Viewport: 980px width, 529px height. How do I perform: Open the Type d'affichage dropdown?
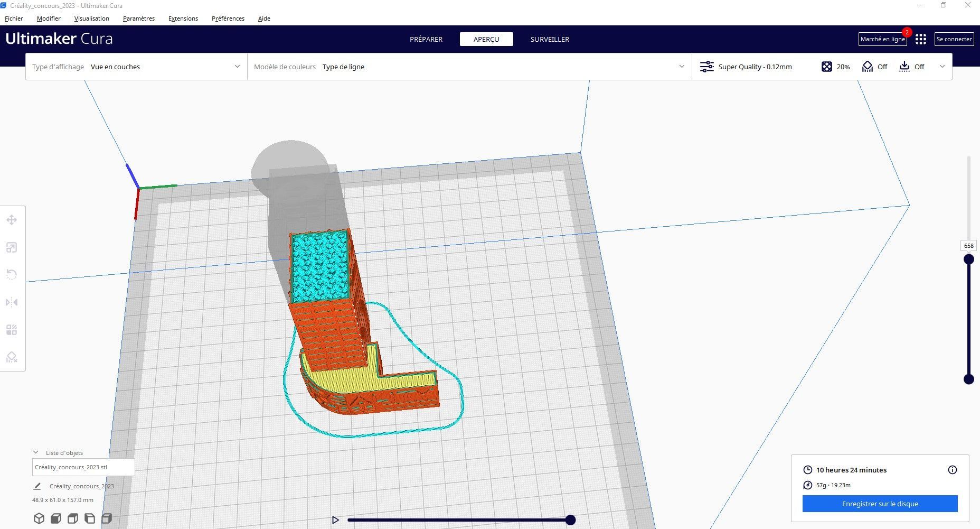tap(136, 67)
